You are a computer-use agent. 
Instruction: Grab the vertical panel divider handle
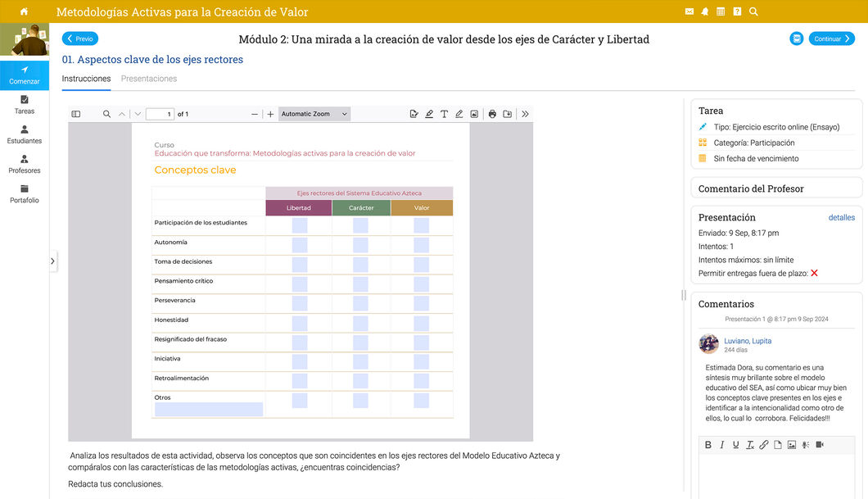pos(684,295)
